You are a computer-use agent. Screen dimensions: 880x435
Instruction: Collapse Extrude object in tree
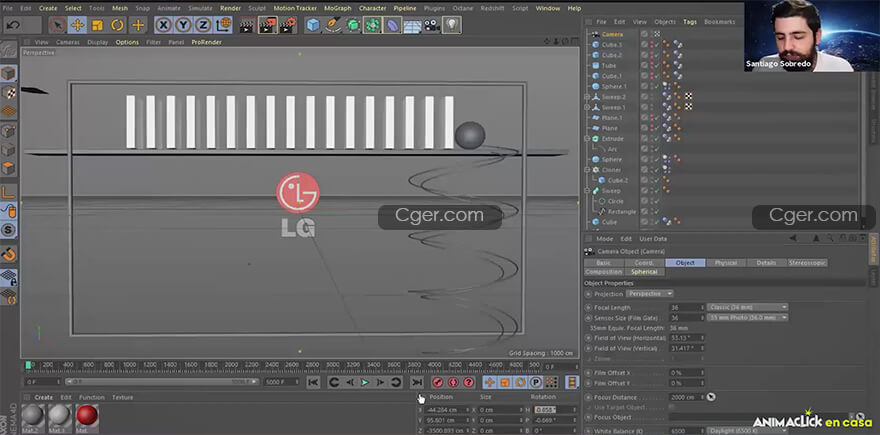pyautogui.click(x=588, y=139)
